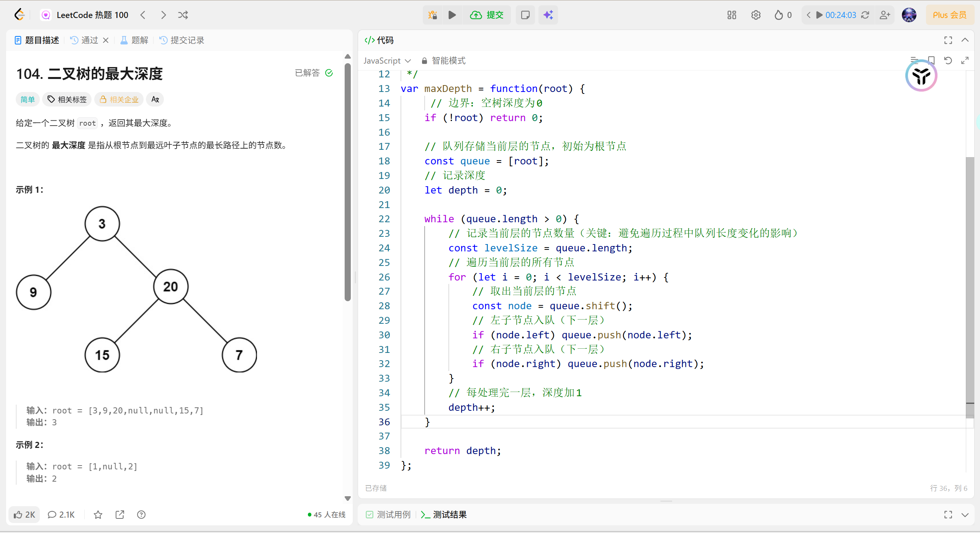Image resolution: width=980 pixels, height=533 pixels.
Task: Switch to the 通过 tab
Action: pos(85,40)
